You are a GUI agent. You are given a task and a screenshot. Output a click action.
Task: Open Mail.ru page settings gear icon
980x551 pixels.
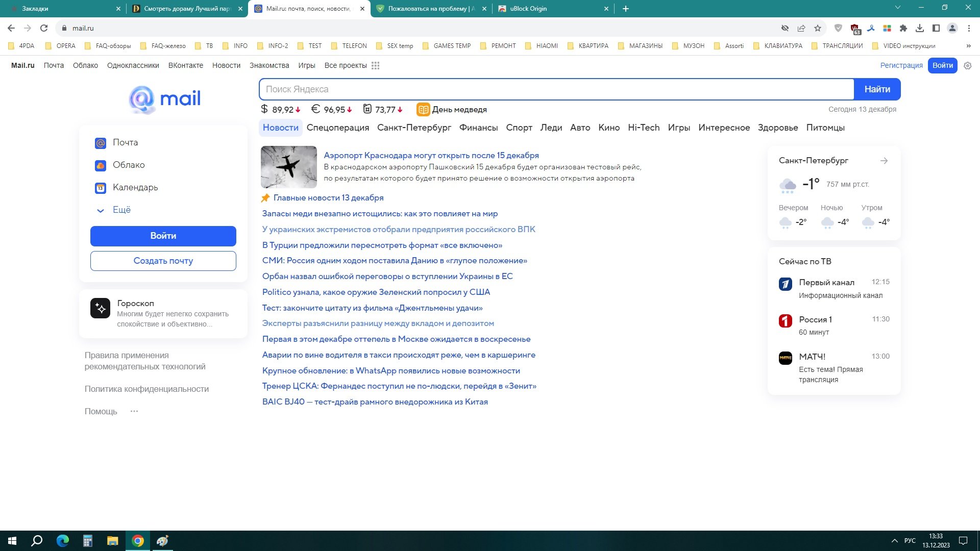coord(967,65)
